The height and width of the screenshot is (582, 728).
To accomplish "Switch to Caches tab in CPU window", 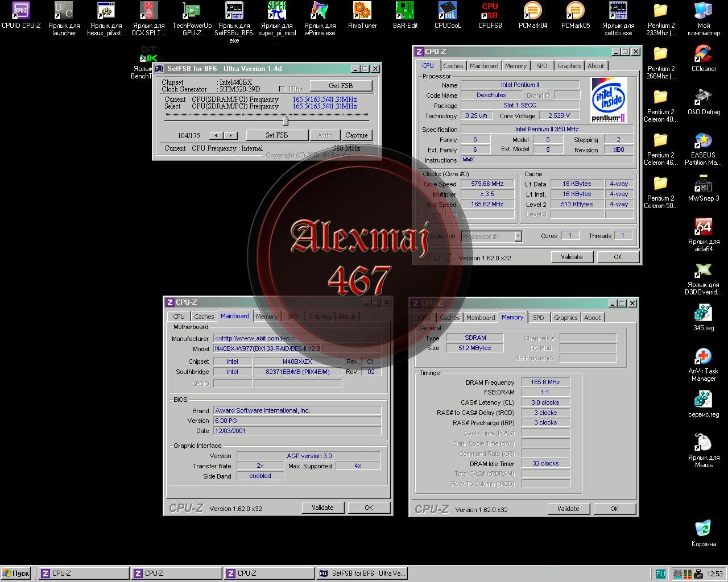I will tap(453, 66).
